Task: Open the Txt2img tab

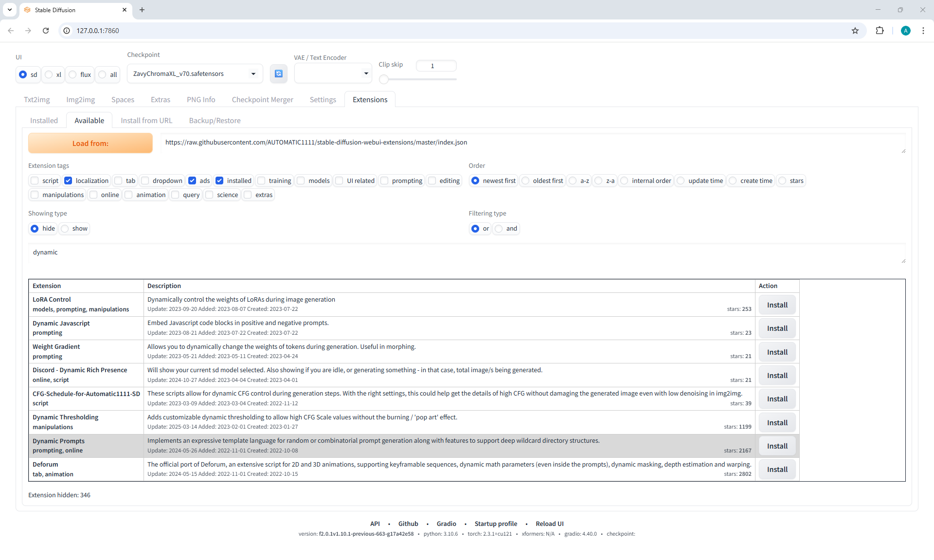Action: (x=37, y=100)
